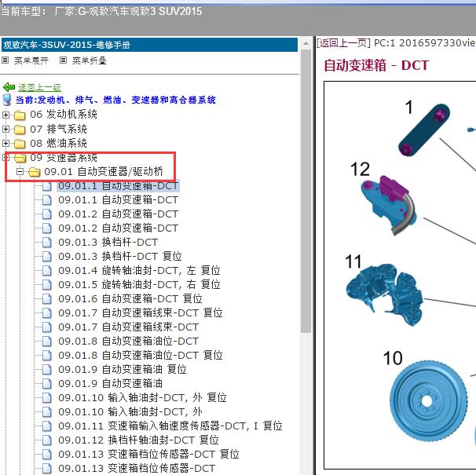Click the folder icon for 08 燃油系统
The height and width of the screenshot is (475, 476).
coord(20,143)
